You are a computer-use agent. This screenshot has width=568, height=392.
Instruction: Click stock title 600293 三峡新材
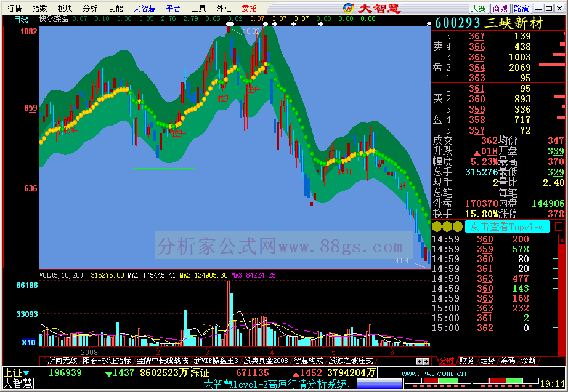[489, 23]
